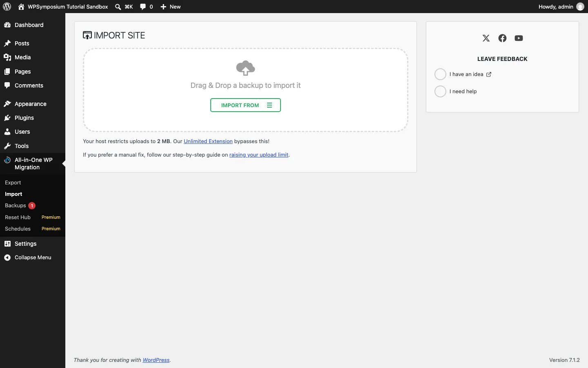
Task: Open 'raising your upload limit' guide link
Action: click(259, 155)
